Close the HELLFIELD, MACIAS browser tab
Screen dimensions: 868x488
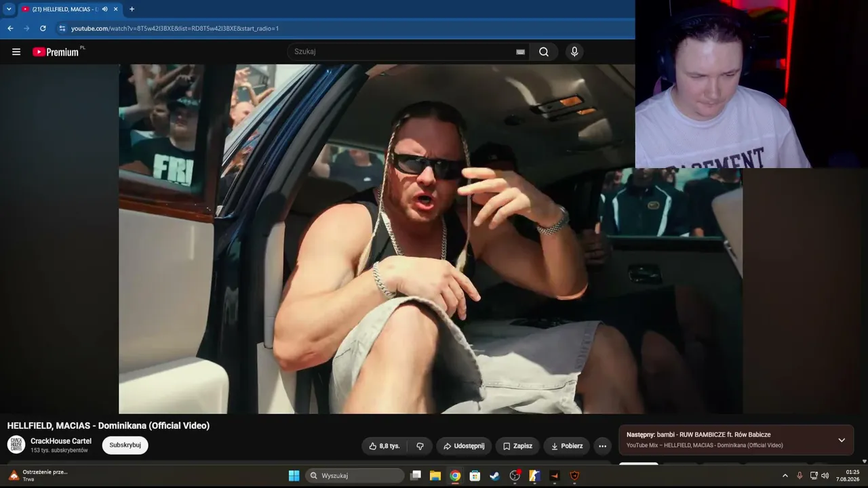(116, 9)
